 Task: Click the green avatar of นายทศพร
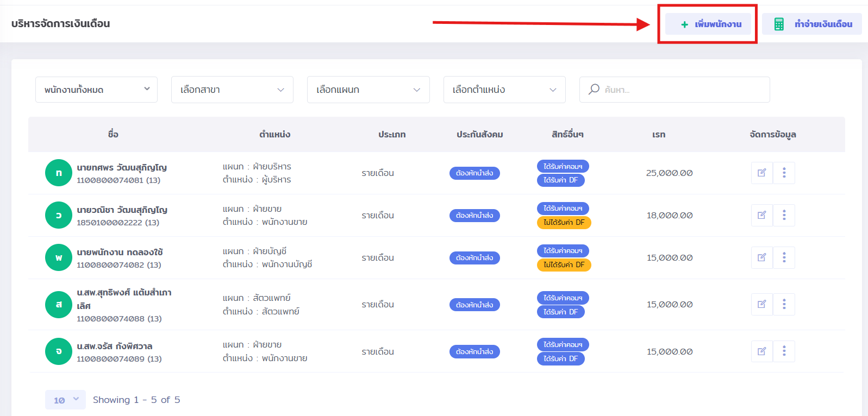pyautogui.click(x=59, y=173)
